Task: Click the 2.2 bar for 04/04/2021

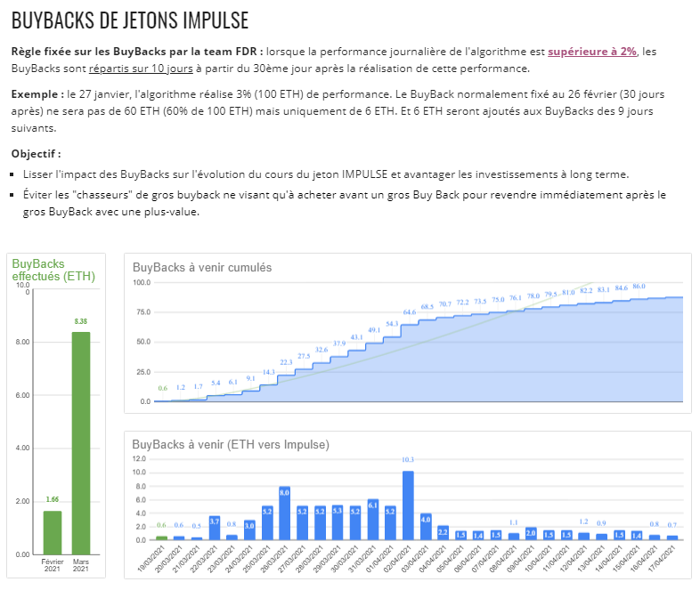Action: point(444,533)
